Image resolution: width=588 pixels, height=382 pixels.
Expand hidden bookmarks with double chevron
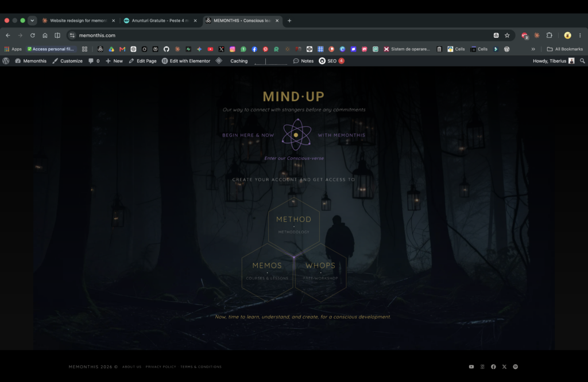[533, 49]
